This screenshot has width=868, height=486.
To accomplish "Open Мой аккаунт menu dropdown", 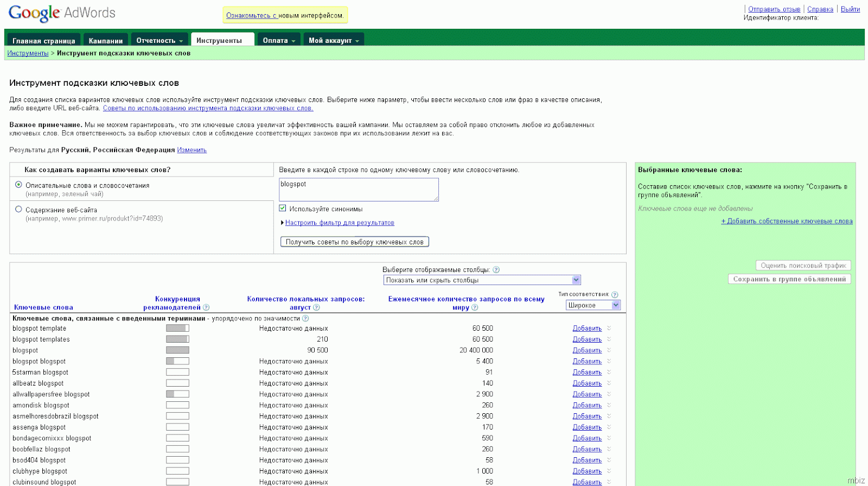I will click(334, 40).
